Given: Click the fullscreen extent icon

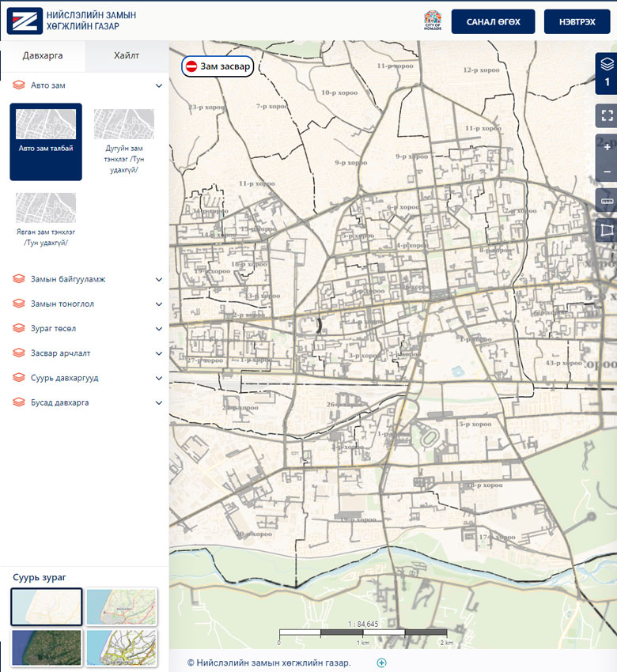Looking at the screenshot, I should [607, 115].
